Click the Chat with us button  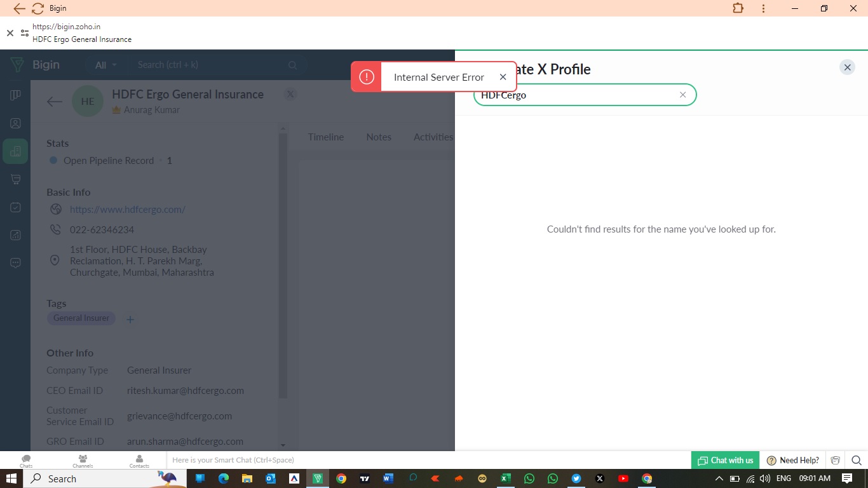point(725,460)
